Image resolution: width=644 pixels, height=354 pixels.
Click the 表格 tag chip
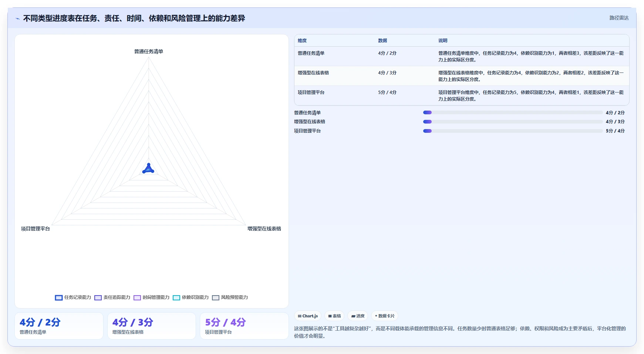(x=334, y=316)
